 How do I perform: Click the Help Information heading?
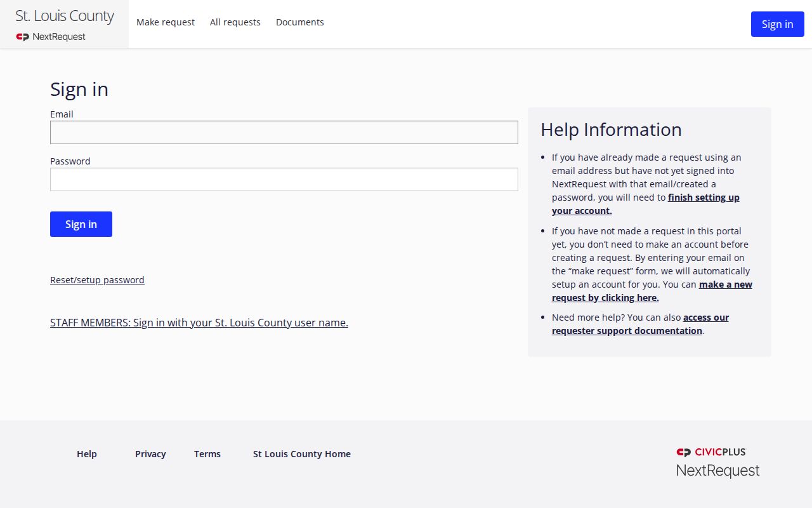(611, 130)
